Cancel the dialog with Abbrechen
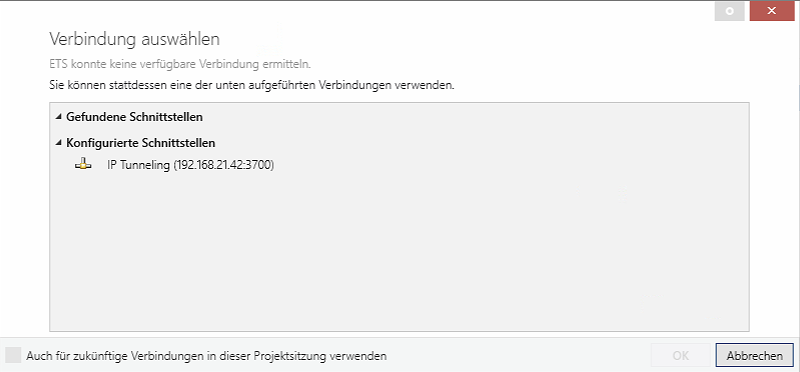This screenshot has height=372, width=800. coord(755,355)
